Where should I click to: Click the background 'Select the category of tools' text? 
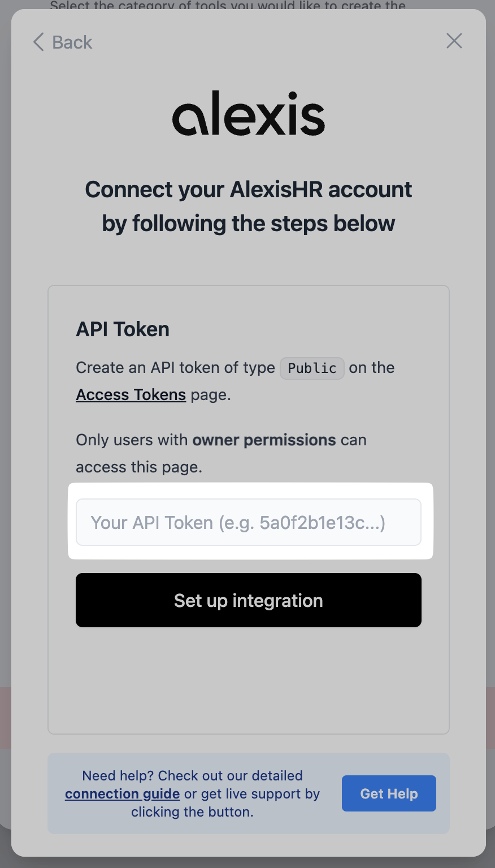[228, 5]
